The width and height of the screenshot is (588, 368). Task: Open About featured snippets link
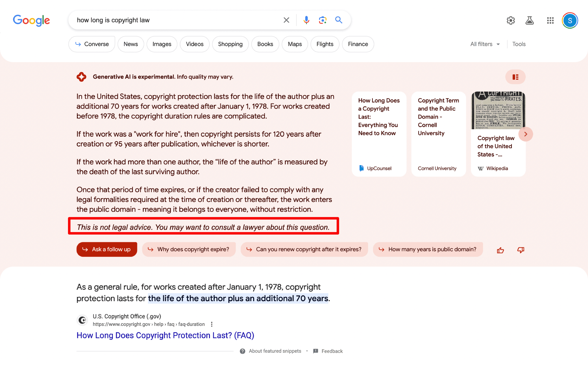[x=275, y=351]
